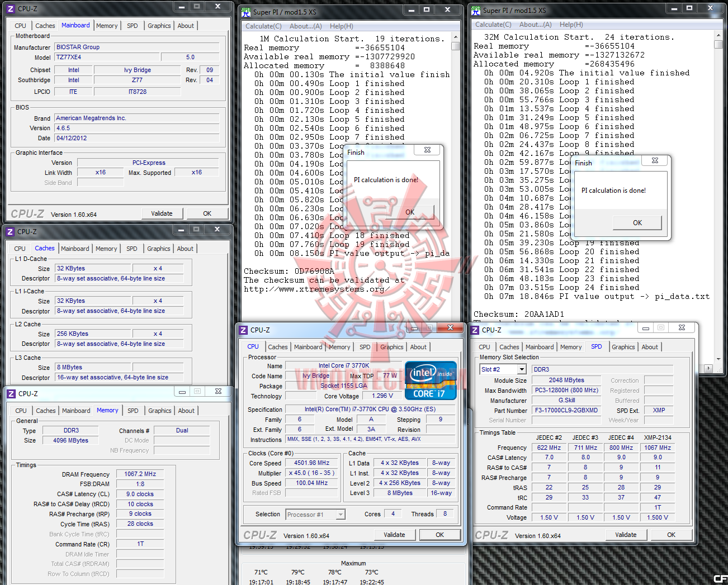Screen dimensions: 728x585
Task: Open Graphics tab in DRAM Frequency timings window
Action: pyautogui.click(x=160, y=411)
